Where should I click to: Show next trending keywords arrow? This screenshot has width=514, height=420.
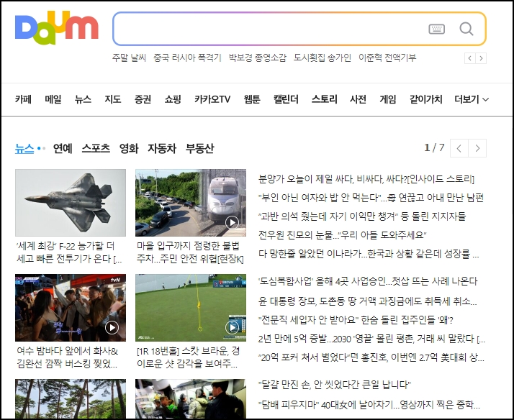[481, 58]
